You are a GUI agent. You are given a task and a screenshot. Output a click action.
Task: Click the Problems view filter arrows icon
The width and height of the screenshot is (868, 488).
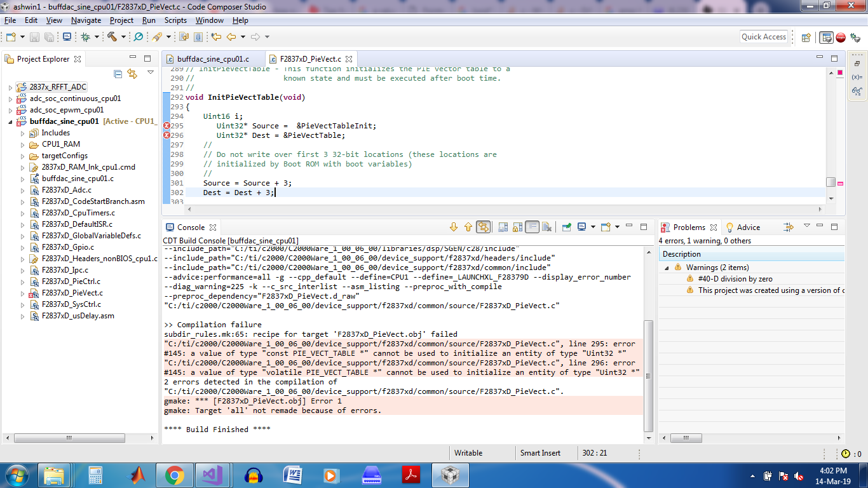pos(789,227)
